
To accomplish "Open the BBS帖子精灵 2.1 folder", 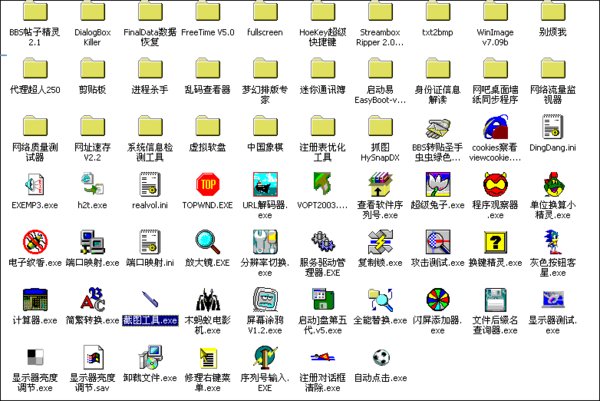I will 35,11.
